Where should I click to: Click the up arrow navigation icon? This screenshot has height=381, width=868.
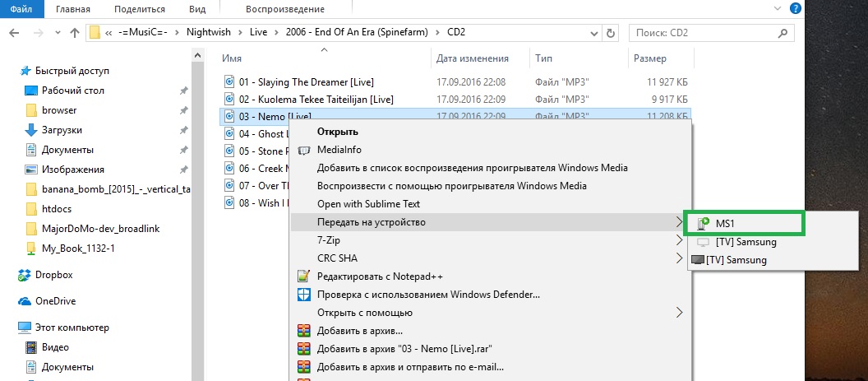[x=75, y=33]
